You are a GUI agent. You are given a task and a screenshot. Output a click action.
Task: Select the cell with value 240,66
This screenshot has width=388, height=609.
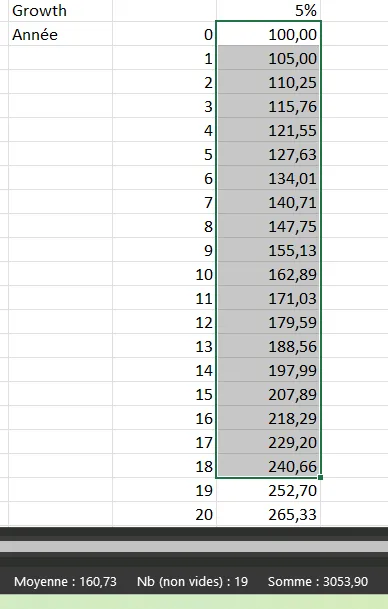[x=268, y=466]
